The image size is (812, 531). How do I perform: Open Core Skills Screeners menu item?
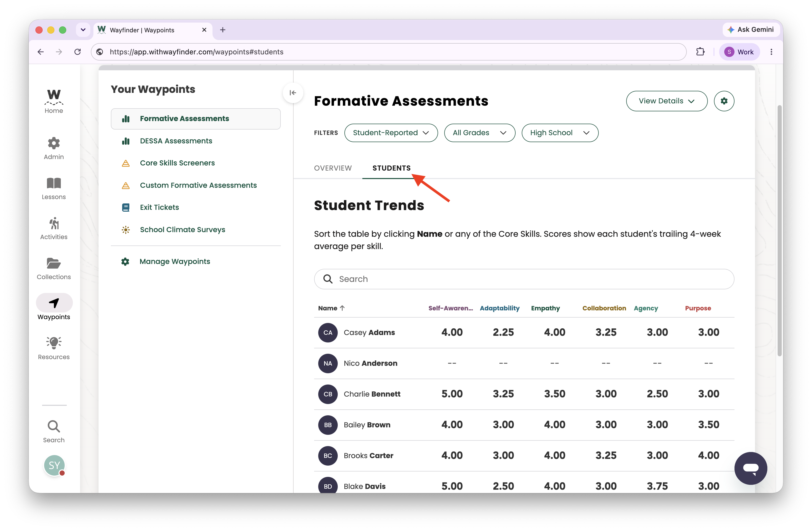click(x=177, y=163)
